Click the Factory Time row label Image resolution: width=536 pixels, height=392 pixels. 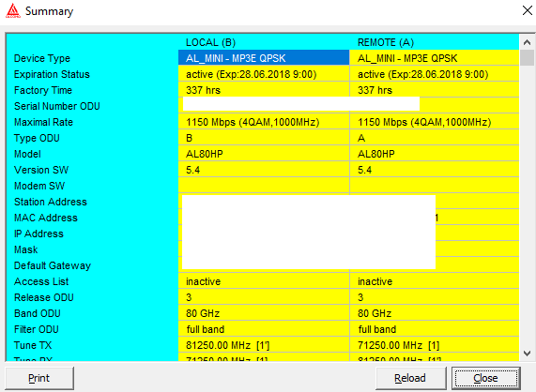coord(43,90)
